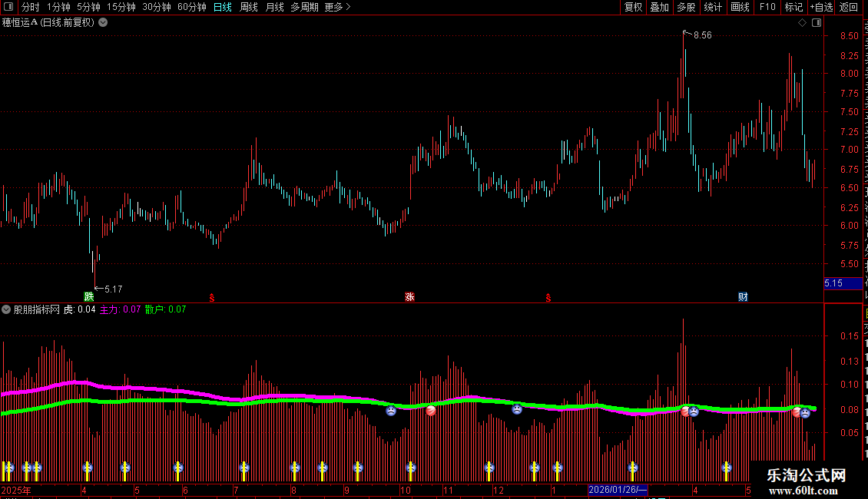Toggle the side panel icon at top-left
This screenshot has height=499, width=868.
[8, 7]
